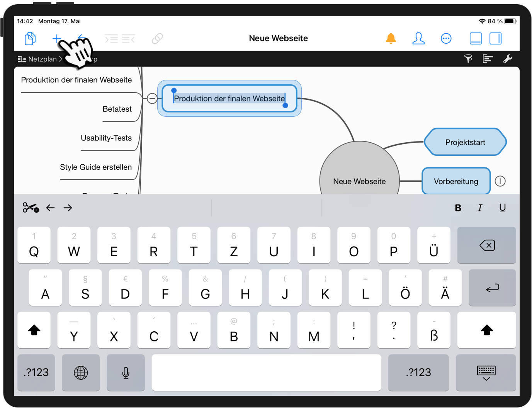Open the document manager icon
Image resolution: width=532 pixels, height=409 pixels.
tap(30, 38)
